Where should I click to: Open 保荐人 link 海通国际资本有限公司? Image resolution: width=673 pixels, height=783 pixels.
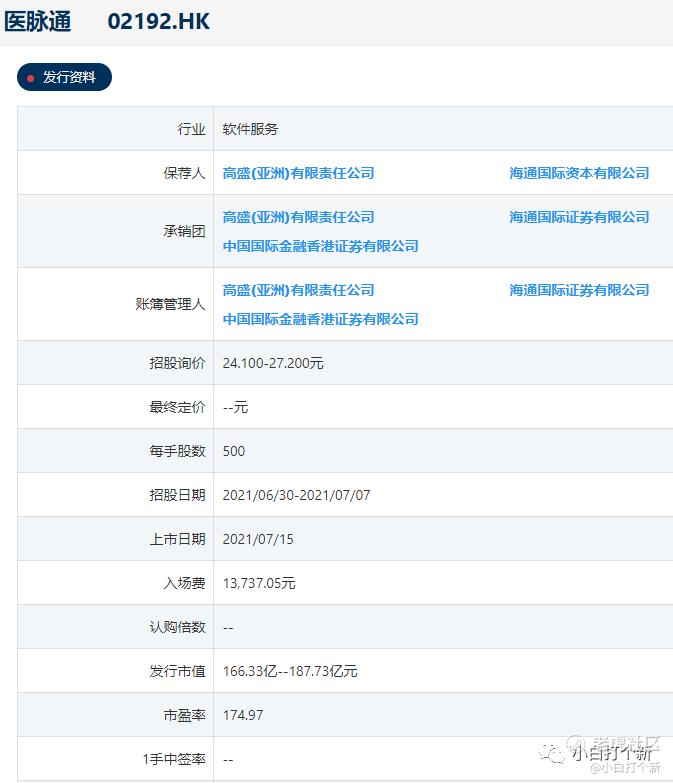579,173
